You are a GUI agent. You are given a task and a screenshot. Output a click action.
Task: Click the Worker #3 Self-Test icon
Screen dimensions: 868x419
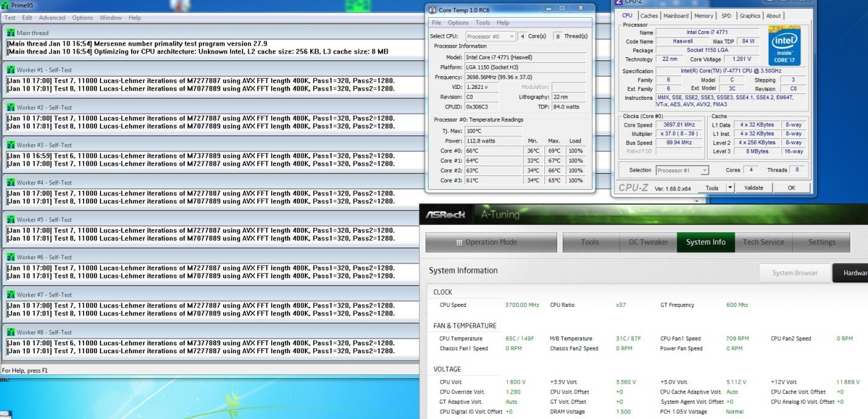click(x=11, y=145)
